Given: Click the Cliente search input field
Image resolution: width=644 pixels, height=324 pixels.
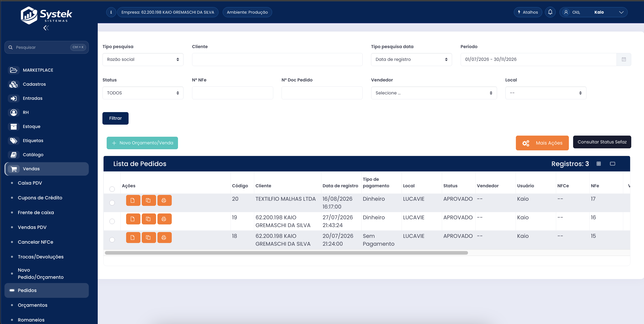Looking at the screenshot, I should pyautogui.click(x=277, y=60).
